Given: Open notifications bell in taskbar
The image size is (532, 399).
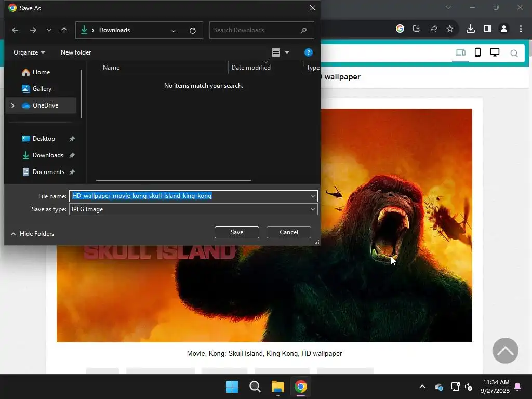Looking at the screenshot, I should (518, 387).
